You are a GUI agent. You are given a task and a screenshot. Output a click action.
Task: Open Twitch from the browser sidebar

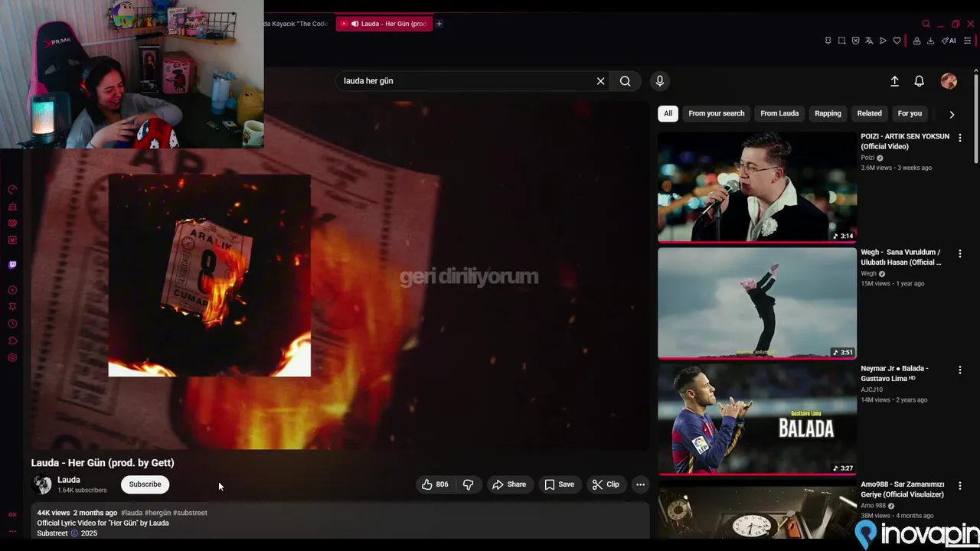[12, 265]
